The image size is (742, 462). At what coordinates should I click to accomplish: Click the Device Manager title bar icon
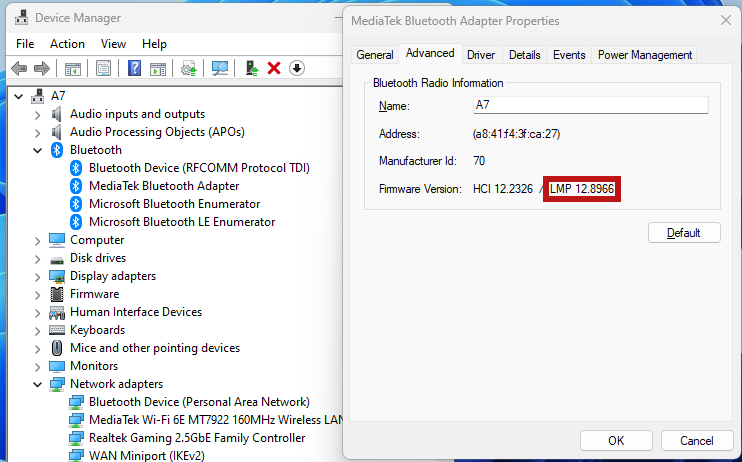(x=21, y=18)
